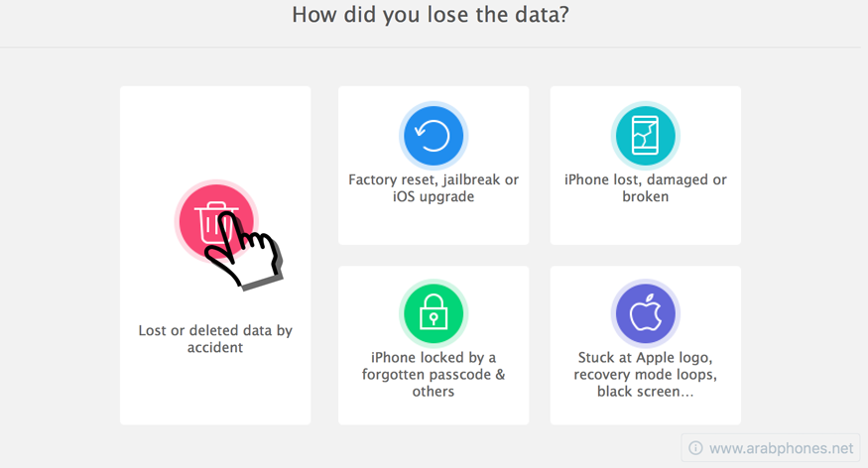868x468 pixels.
Task: Choose the teal cracked phone icon
Action: (646, 136)
